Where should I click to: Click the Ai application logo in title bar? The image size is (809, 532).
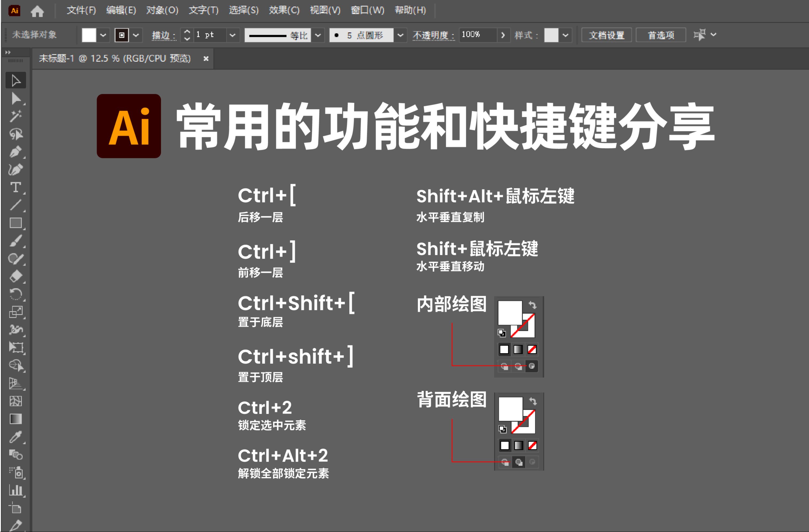tap(14, 10)
